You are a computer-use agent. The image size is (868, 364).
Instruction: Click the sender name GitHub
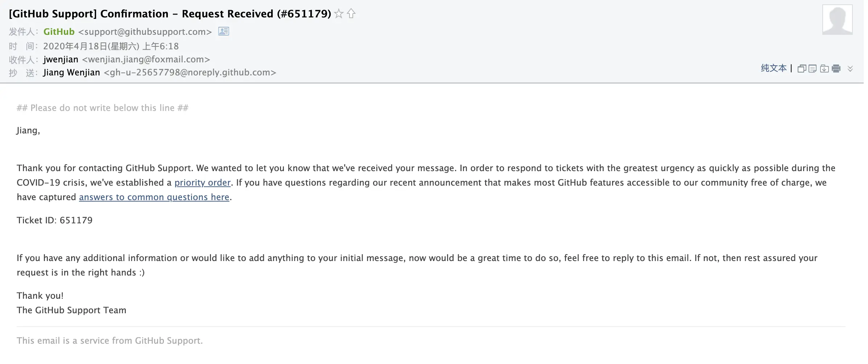coord(59,32)
